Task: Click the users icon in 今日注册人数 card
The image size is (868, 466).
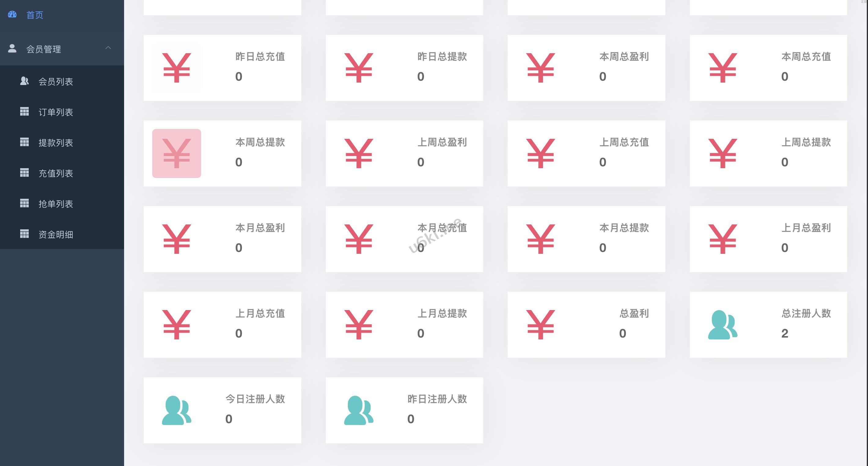Action: [x=177, y=410]
